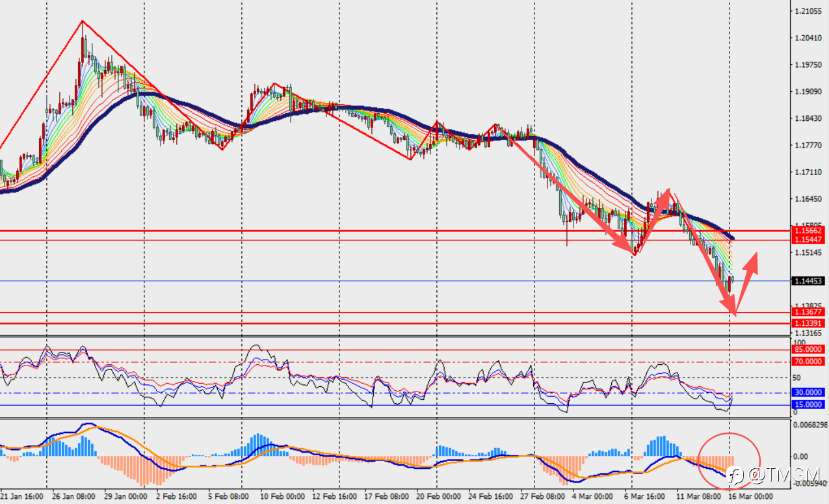Click the 1.15145 price axis value
Image resolution: width=829 pixels, height=504 pixels.
click(809, 252)
